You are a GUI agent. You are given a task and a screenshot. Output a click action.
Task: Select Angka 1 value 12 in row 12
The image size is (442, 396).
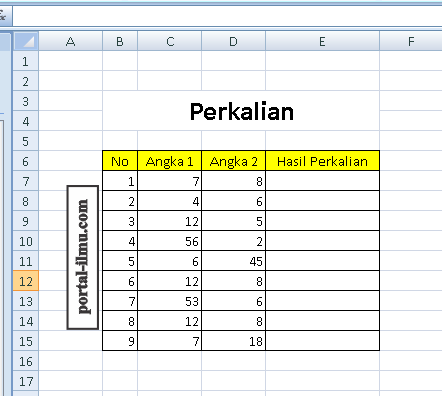170,281
